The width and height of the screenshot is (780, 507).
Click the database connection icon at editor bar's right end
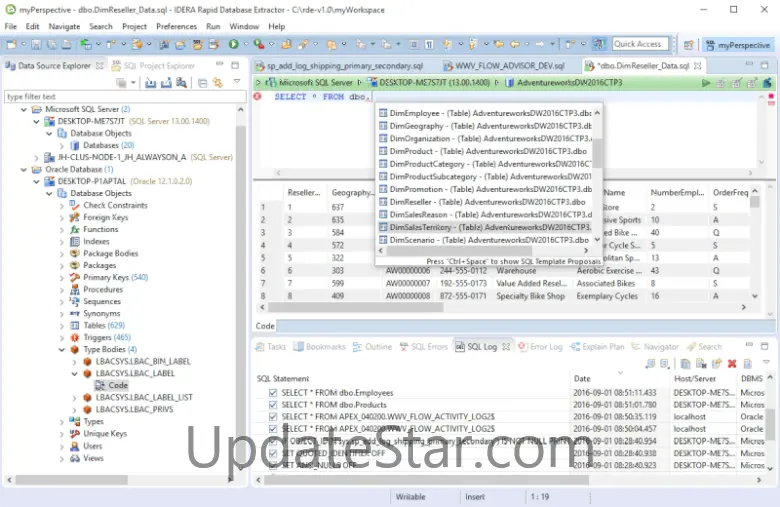click(x=767, y=83)
